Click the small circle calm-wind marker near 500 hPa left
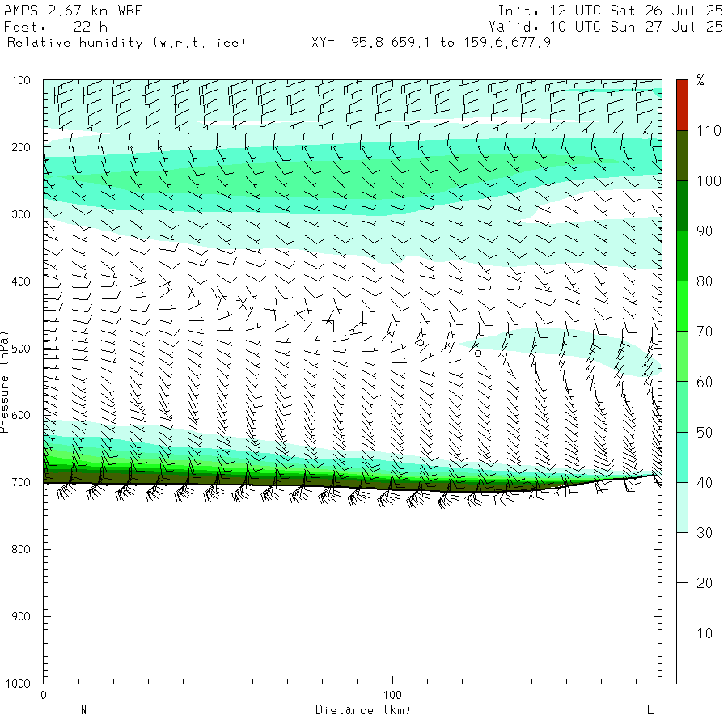The image size is (728, 728). [x=420, y=343]
